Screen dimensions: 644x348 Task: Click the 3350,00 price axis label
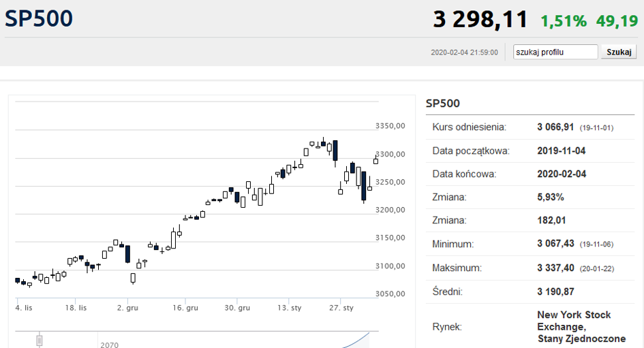point(390,126)
